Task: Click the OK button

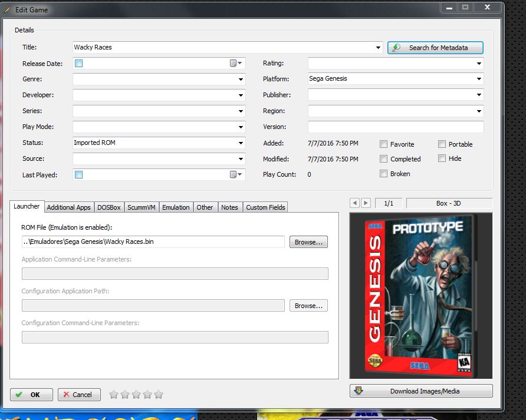Action: tap(31, 395)
